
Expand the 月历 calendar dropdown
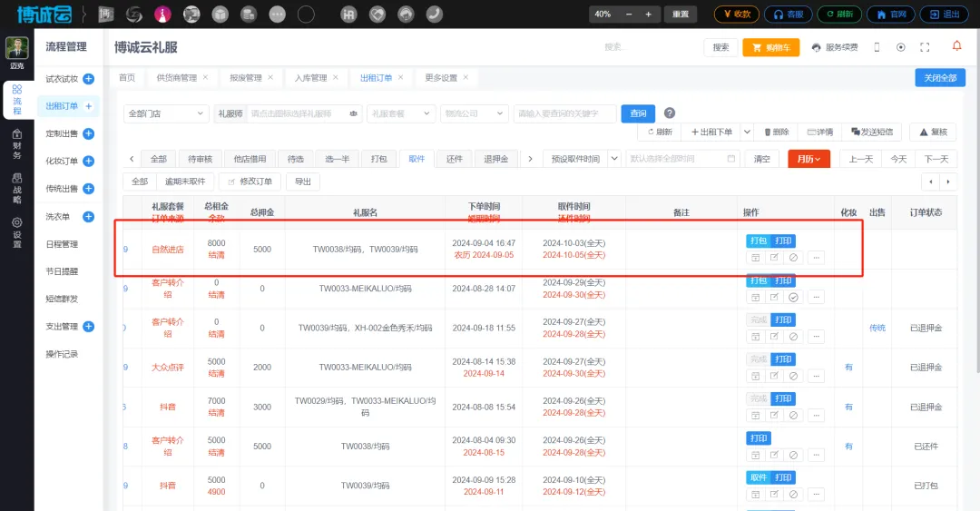point(808,159)
